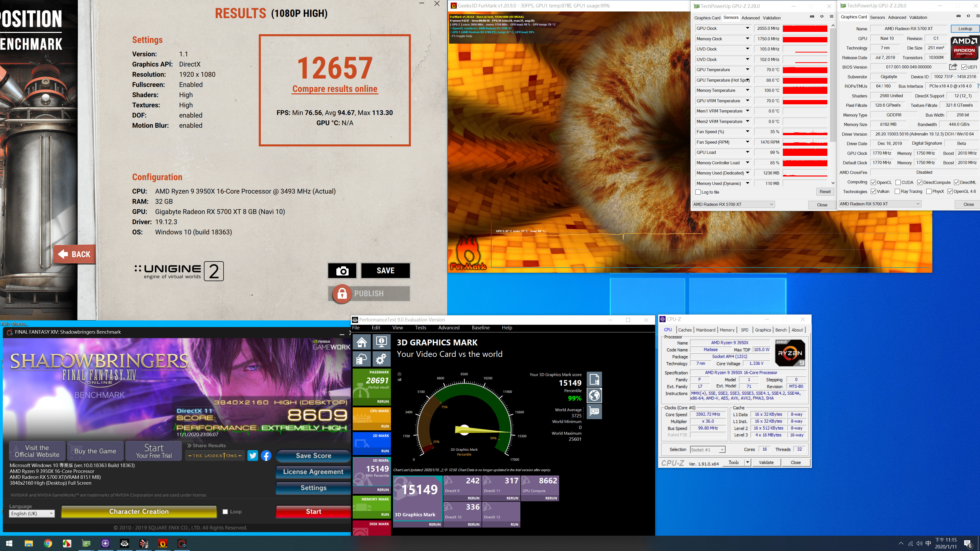Click camera icon in GPU-Z Sensors window

812,17
